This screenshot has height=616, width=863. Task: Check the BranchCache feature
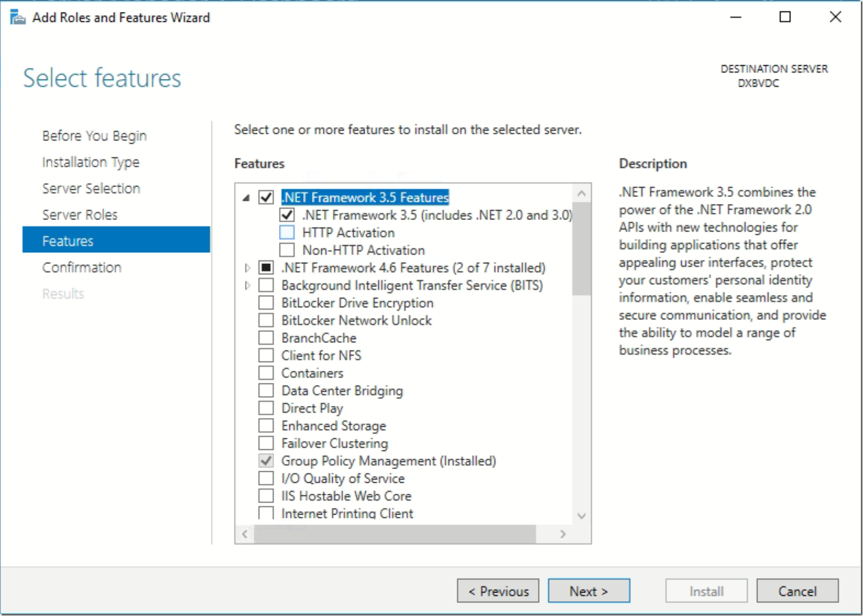point(266,338)
